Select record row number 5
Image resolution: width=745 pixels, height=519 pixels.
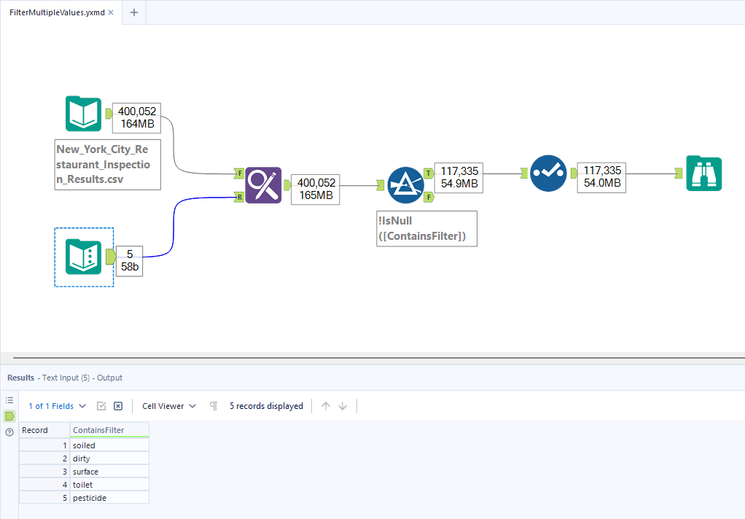click(x=44, y=498)
